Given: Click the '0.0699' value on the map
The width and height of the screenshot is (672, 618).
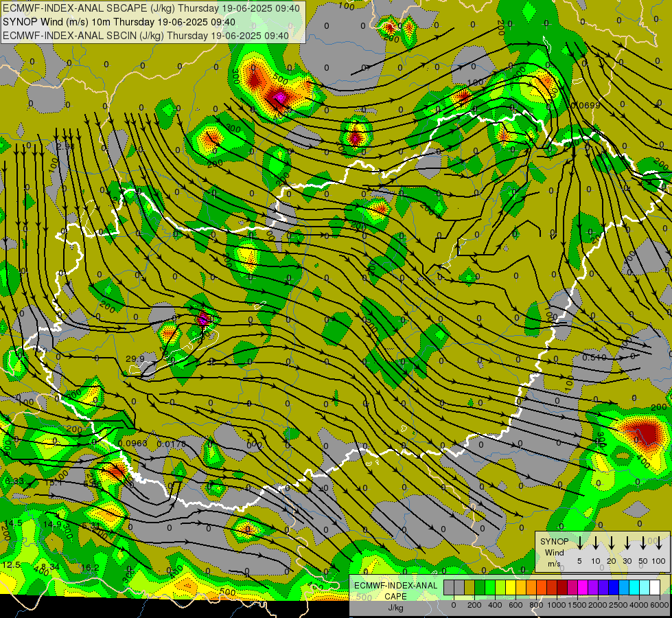Looking at the screenshot, I should pos(586,105).
